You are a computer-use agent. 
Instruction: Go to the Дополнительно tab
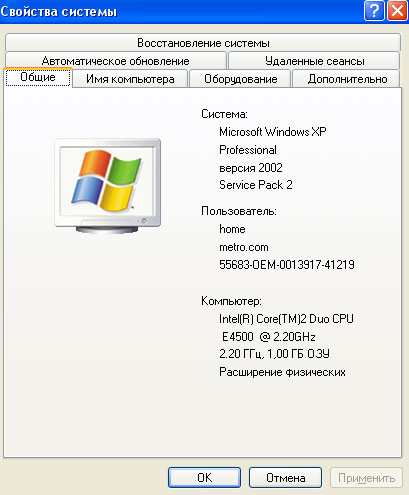[x=347, y=79]
